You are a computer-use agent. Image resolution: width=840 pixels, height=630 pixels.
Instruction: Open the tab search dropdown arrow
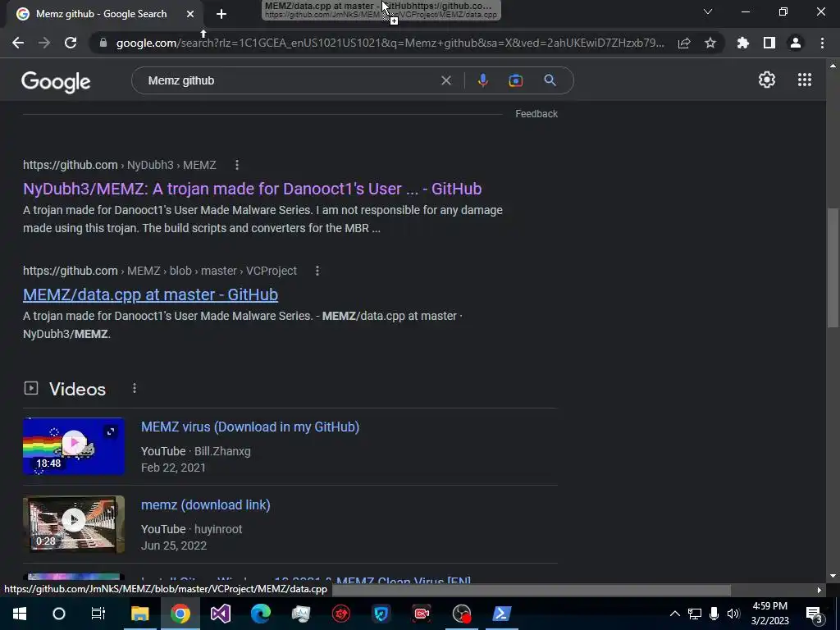(708, 11)
